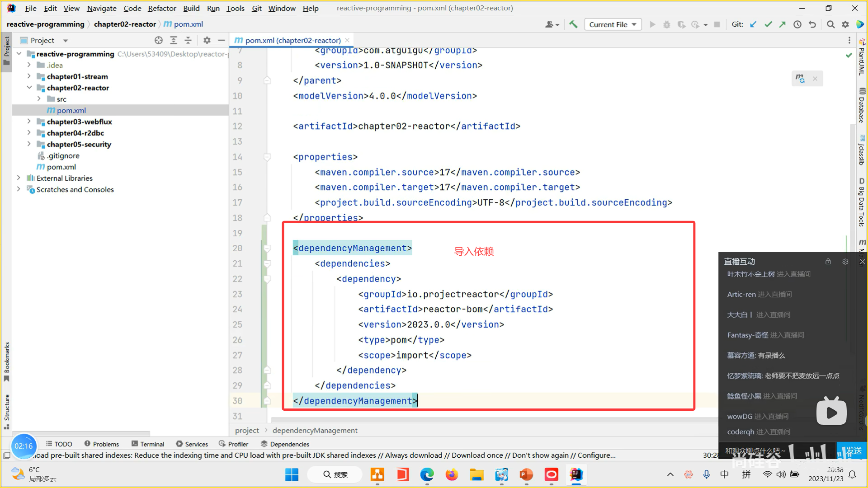
Task: Open Search Everywhere magnifier icon
Action: tap(830, 24)
